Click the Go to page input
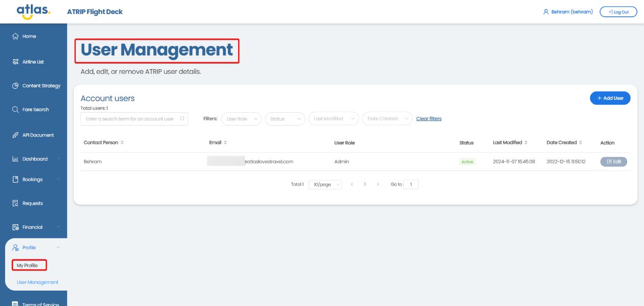 pos(411,185)
